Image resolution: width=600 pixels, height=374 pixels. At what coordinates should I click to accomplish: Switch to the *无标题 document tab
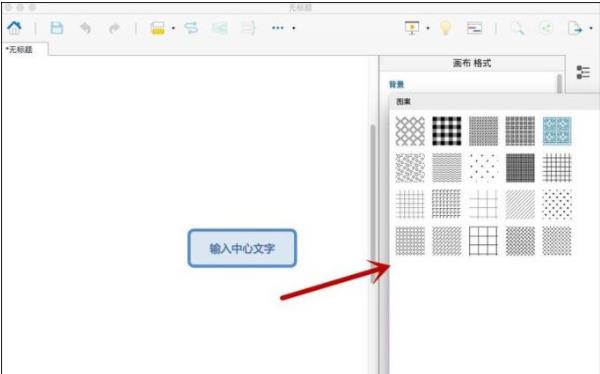(x=25, y=49)
